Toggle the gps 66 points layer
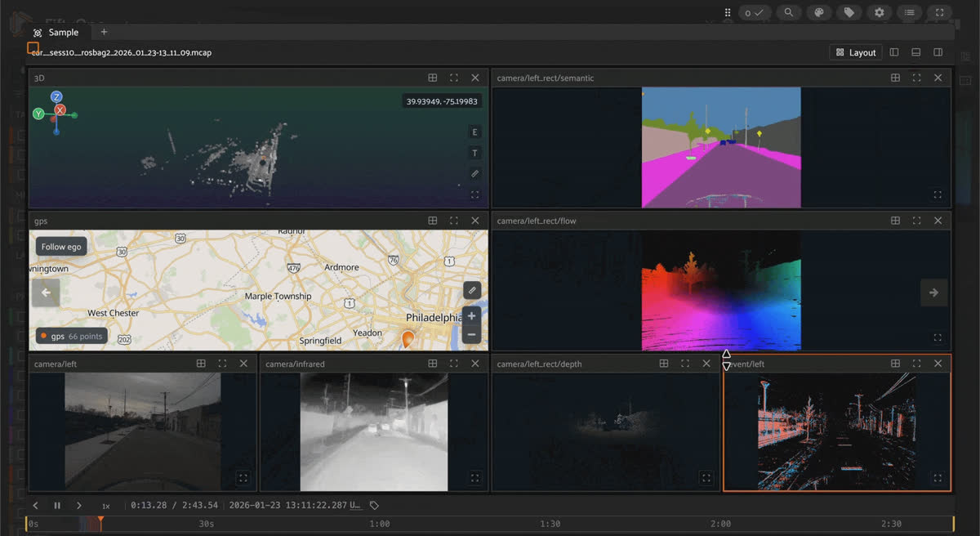Viewport: 980px width, 536px height. (72, 336)
